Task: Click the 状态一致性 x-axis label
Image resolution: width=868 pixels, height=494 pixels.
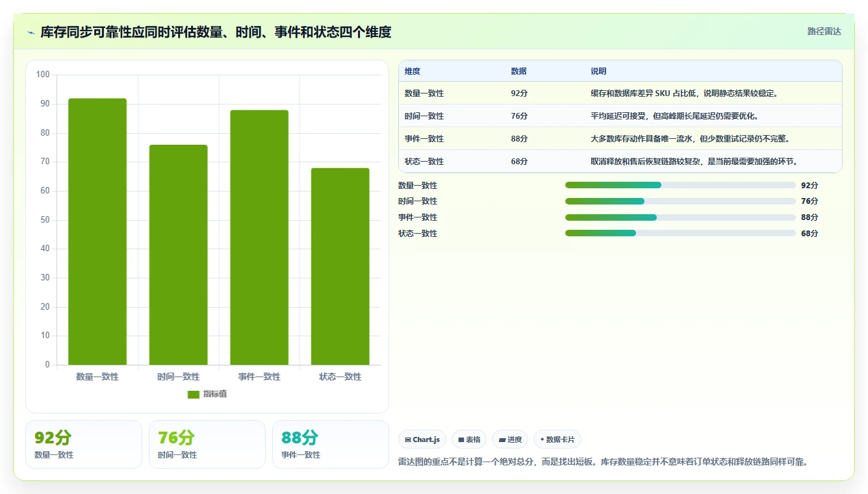Action: pos(340,377)
